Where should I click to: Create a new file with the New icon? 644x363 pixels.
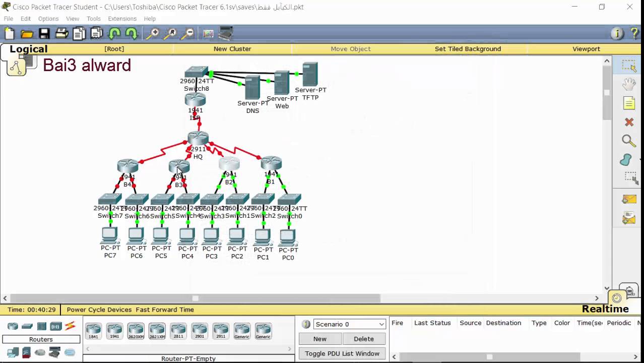click(x=10, y=34)
